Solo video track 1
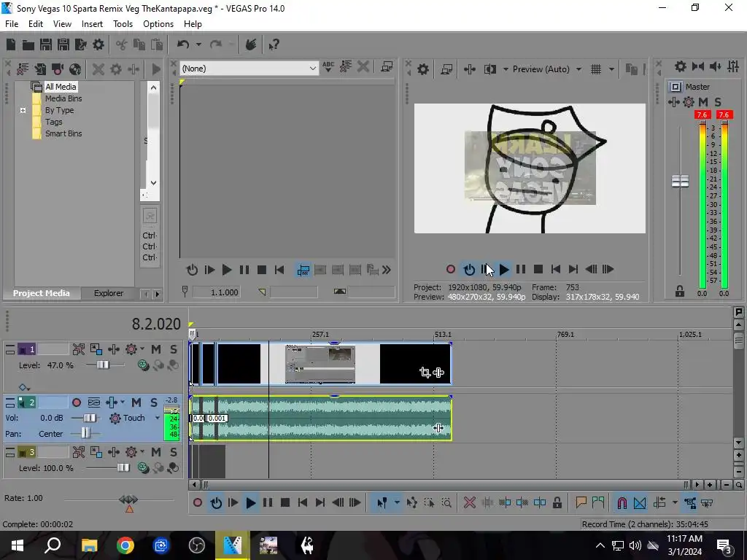 point(174,349)
